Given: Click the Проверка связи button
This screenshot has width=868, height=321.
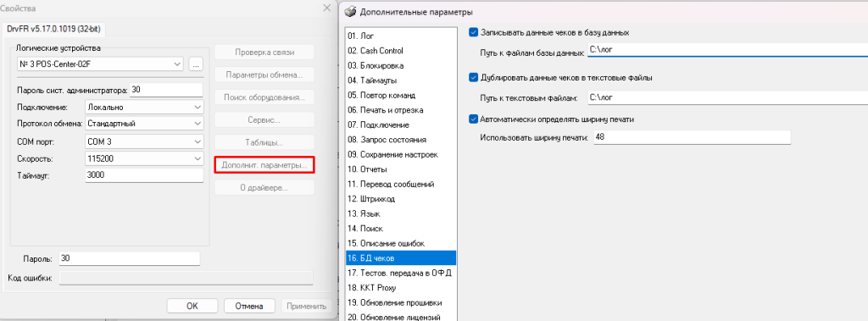Looking at the screenshot, I should 264,53.
